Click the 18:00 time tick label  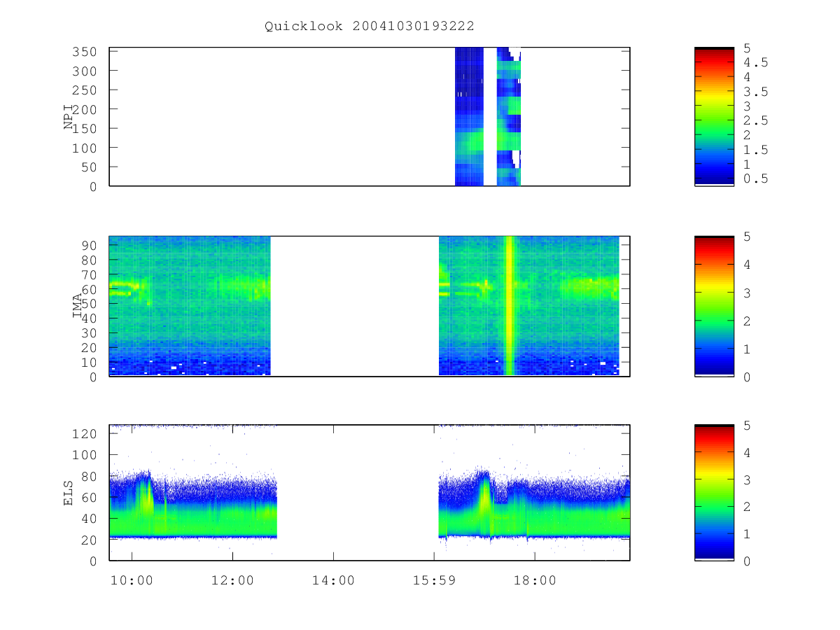[535, 580]
